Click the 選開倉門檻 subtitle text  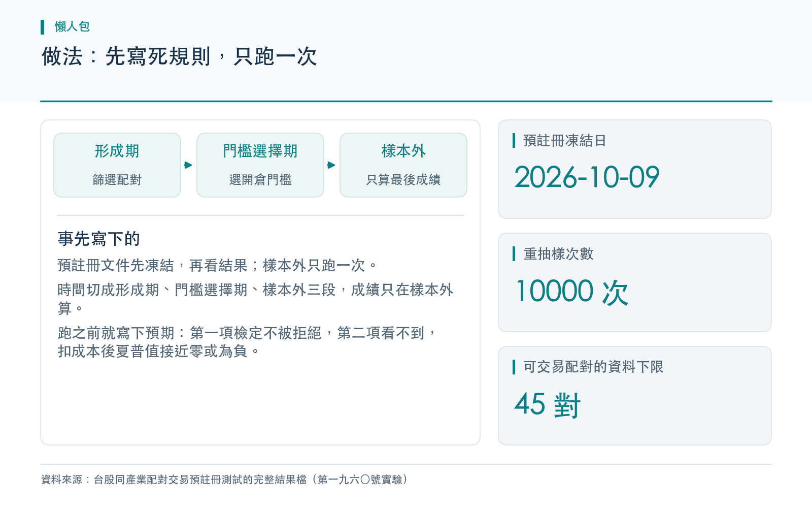[260, 179]
